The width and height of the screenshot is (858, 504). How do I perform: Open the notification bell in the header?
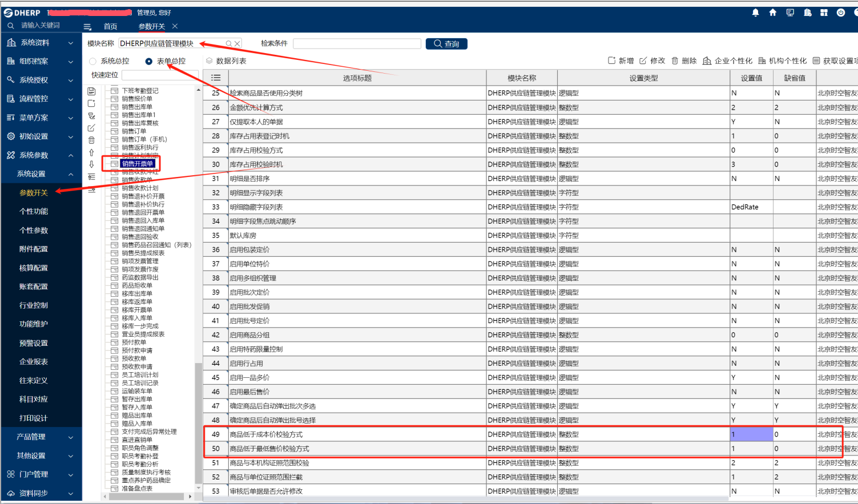(x=755, y=13)
